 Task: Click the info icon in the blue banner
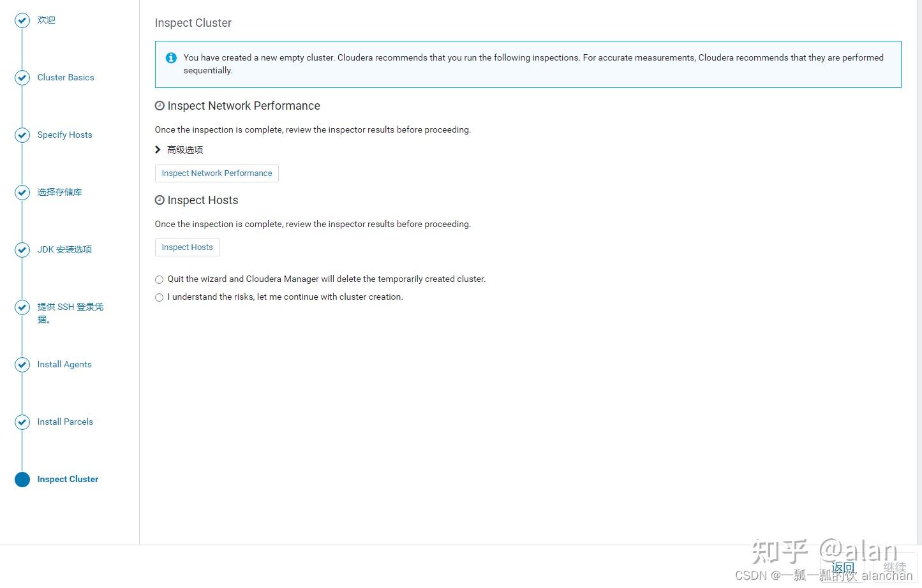coord(171,57)
